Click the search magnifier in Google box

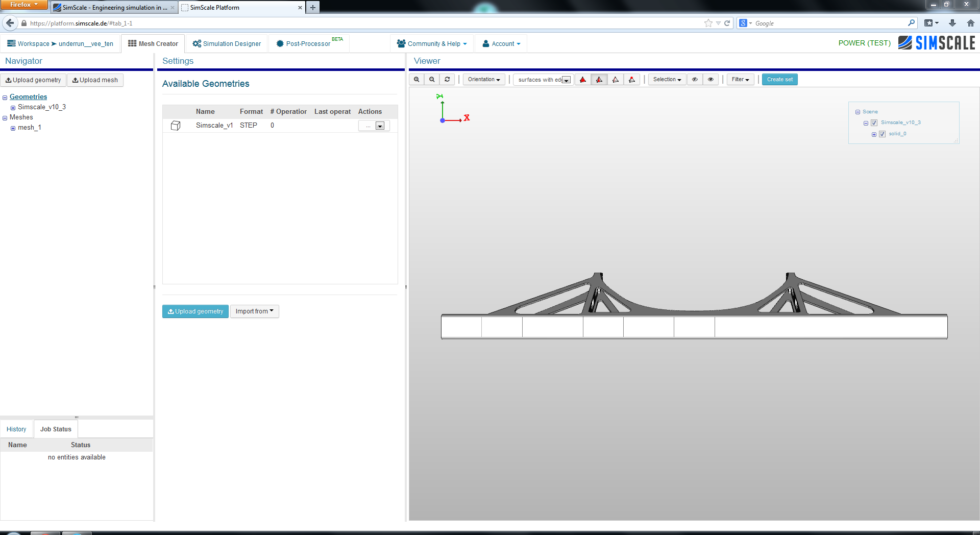coord(911,23)
